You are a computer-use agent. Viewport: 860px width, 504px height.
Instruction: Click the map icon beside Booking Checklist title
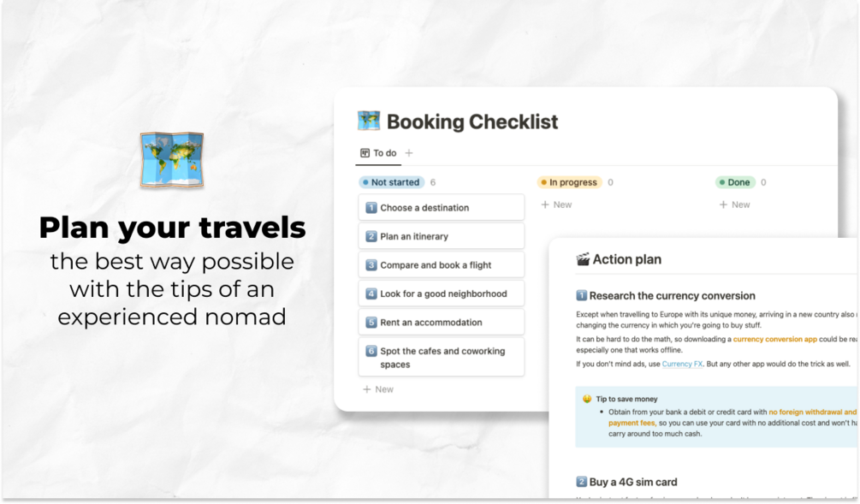pyautogui.click(x=369, y=121)
